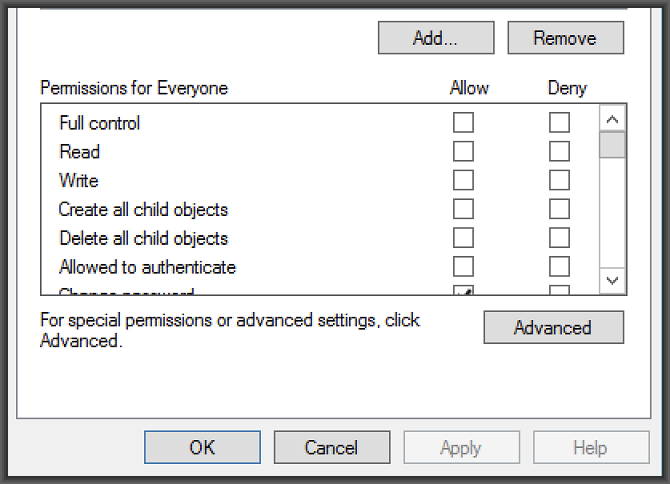Viewport: 670px width, 484px height.
Task: Click the Create all child objects label
Action: (x=144, y=210)
